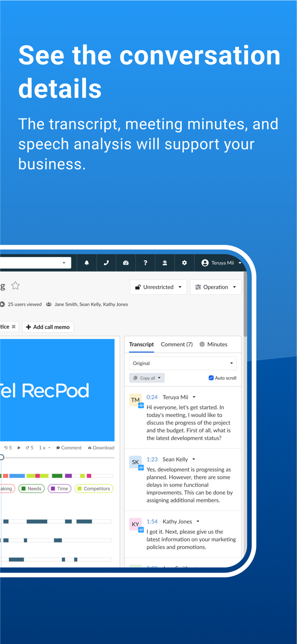Viewport: 297px width, 644px height.
Task: Expand the Original language select box
Action: pyautogui.click(x=183, y=363)
